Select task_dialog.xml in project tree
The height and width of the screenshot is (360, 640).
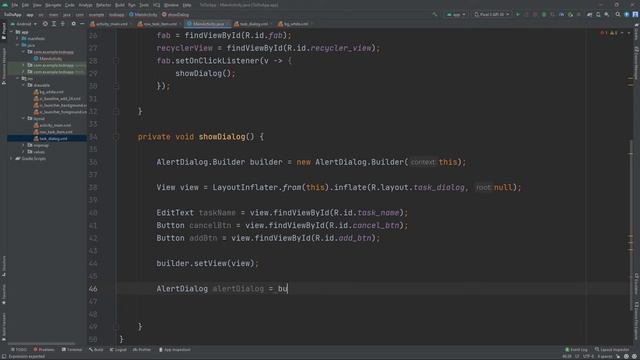[51, 138]
